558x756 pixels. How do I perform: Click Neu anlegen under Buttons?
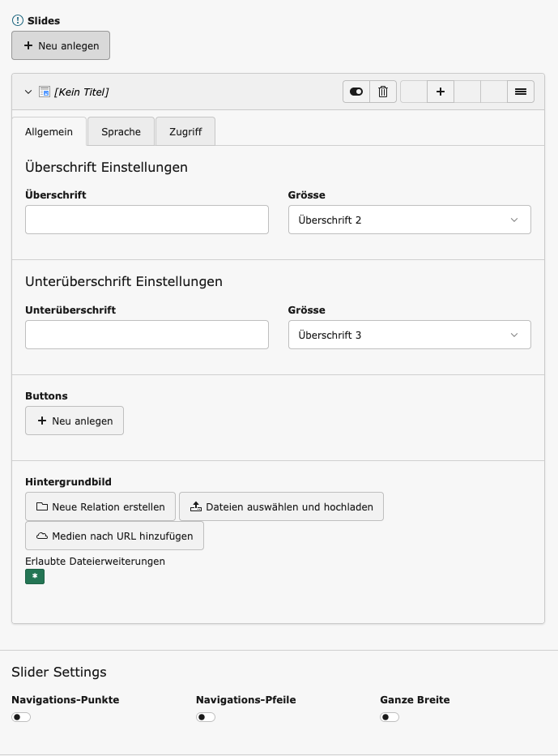pyautogui.click(x=75, y=421)
